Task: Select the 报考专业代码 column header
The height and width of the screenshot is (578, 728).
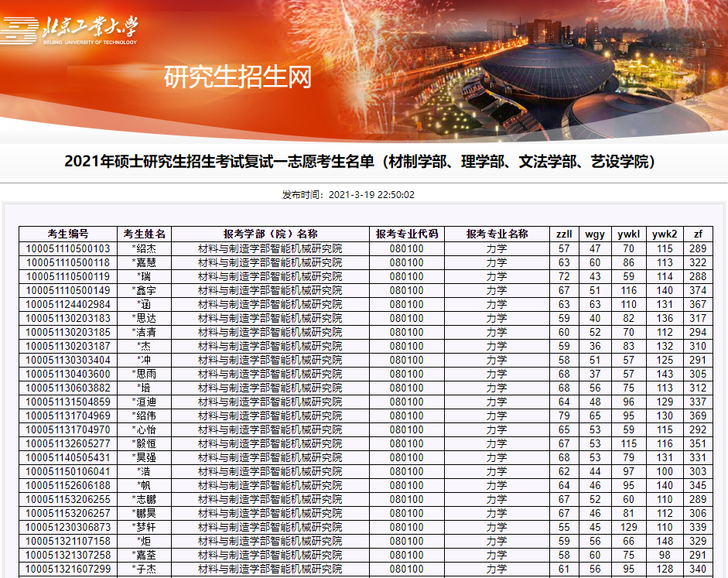Action: click(x=407, y=234)
